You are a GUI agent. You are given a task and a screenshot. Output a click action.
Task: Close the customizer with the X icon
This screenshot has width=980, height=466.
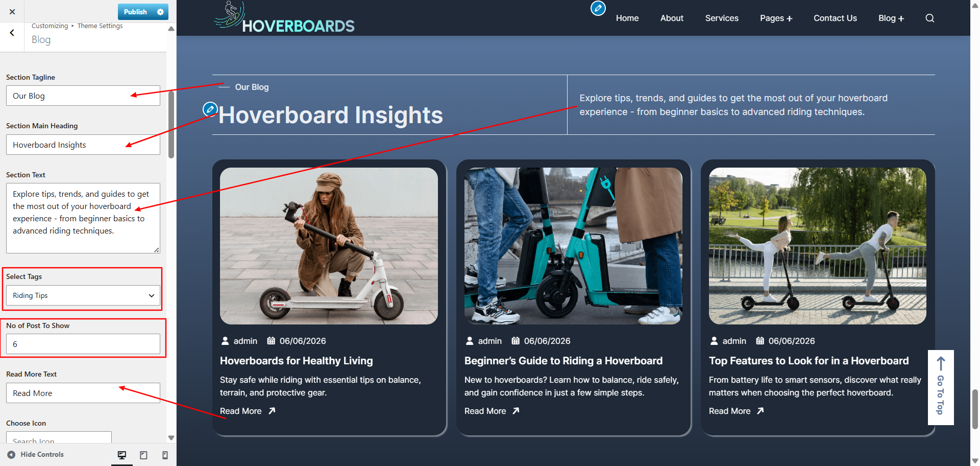pyautogui.click(x=12, y=11)
